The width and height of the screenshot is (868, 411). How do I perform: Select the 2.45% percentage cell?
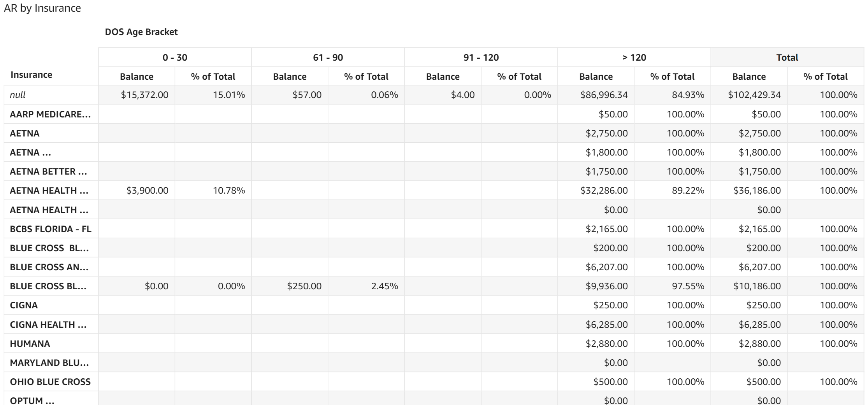click(x=384, y=286)
